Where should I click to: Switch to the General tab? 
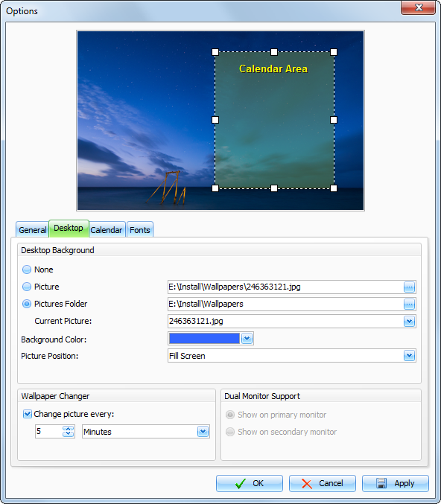[x=33, y=230]
